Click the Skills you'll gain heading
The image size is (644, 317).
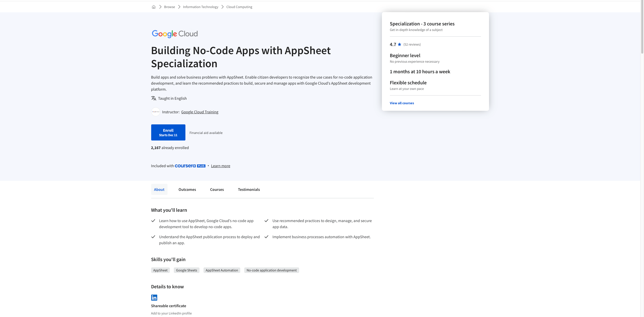[168, 259]
